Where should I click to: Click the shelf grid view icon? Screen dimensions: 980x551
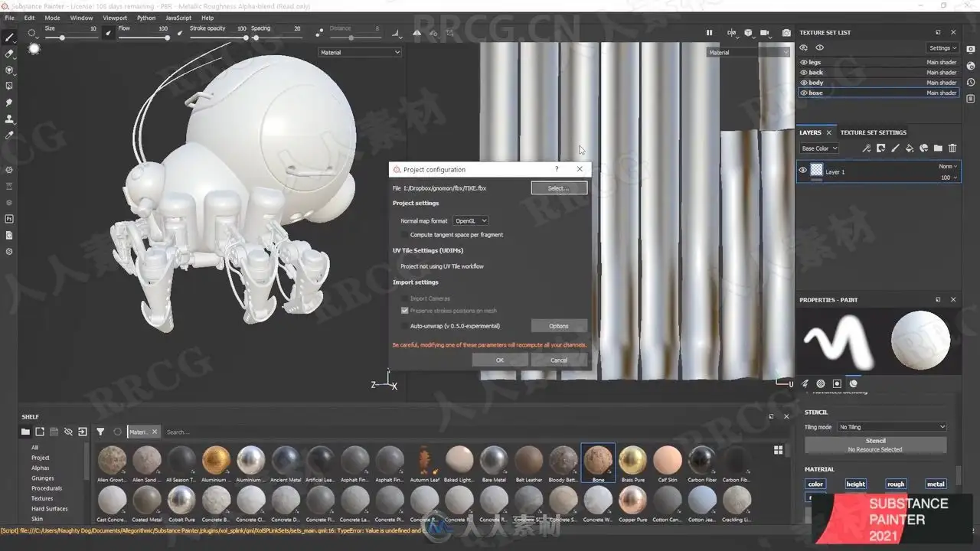(x=779, y=450)
